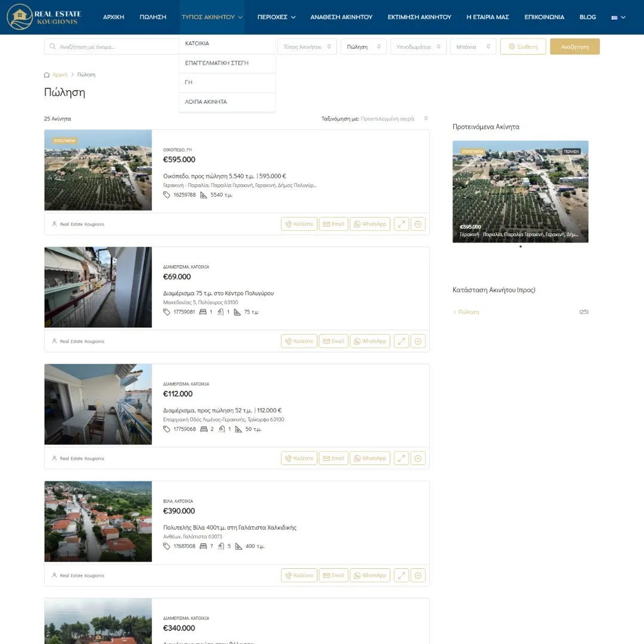Viewport: 644px width, 644px height.
Task: Open Διαμέρισμα 75 τ.μ. Πολυγύρου title
Action: [x=218, y=293]
